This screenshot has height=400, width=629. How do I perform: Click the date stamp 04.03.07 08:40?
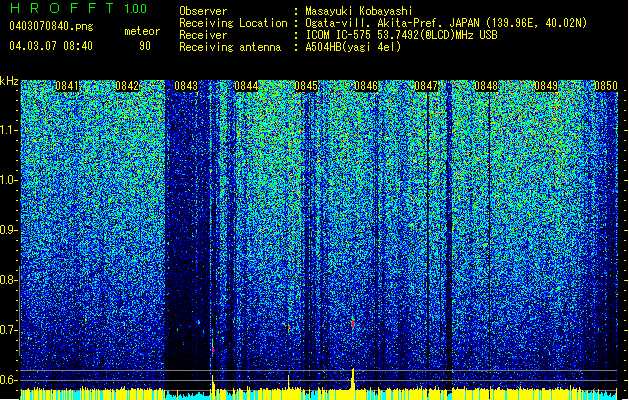pos(51,46)
